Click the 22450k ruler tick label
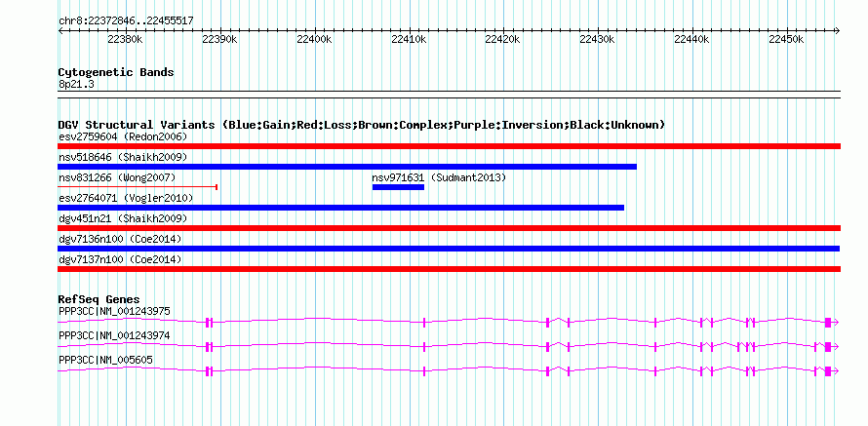Viewport: 868px width, 426px height. pyautogui.click(x=786, y=39)
